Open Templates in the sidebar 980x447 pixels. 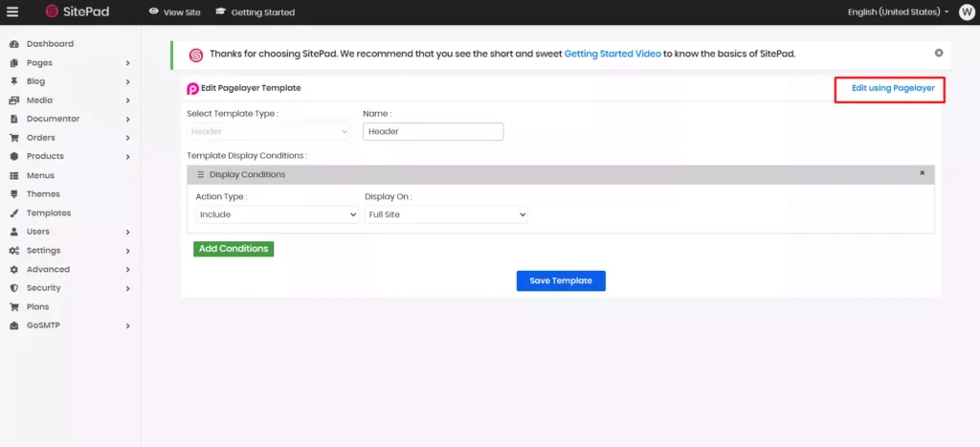click(x=49, y=213)
